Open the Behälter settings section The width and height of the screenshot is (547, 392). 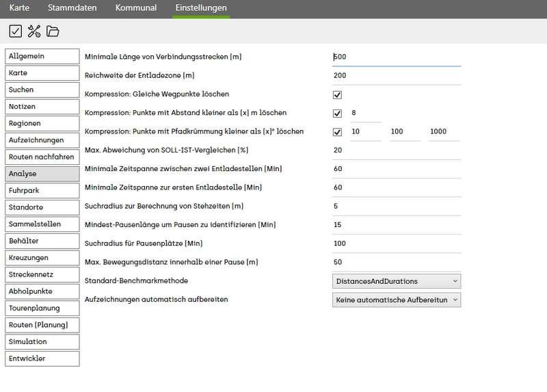pos(42,241)
